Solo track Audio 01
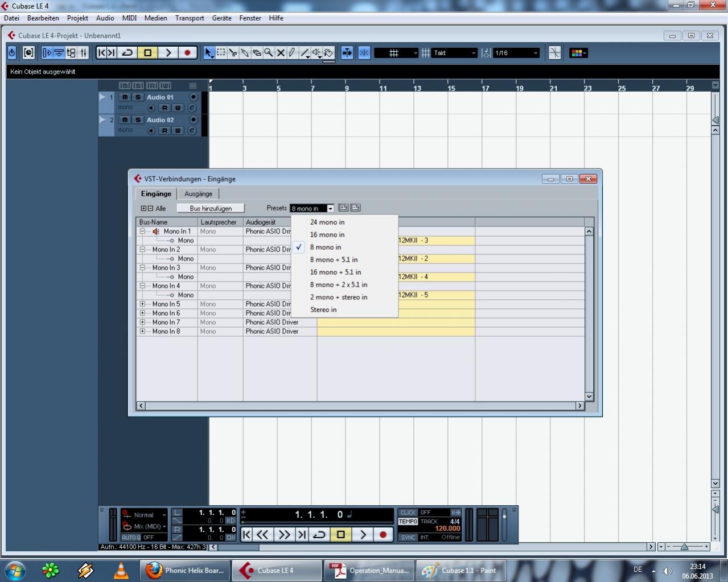This screenshot has height=582, width=728. 137,97
